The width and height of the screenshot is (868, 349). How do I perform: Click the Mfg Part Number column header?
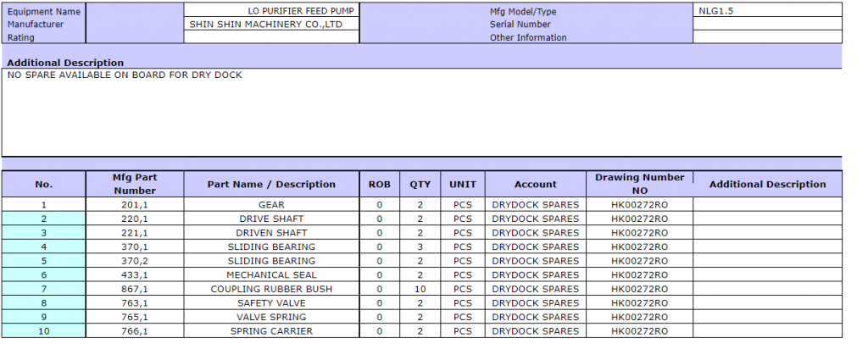[135, 184]
